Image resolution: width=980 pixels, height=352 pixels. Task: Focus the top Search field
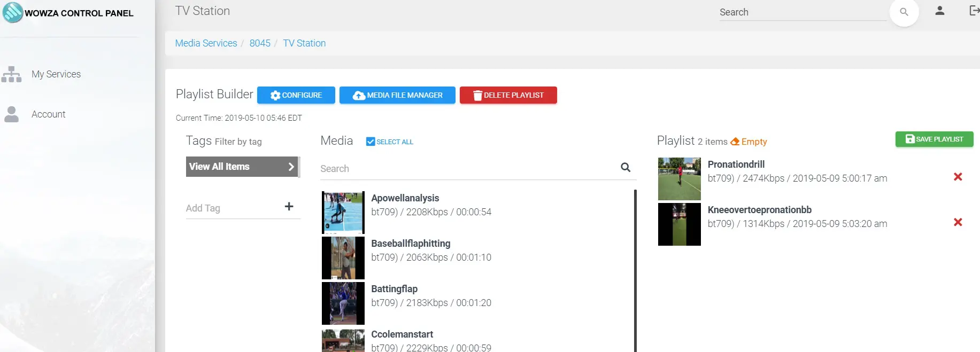(x=802, y=12)
